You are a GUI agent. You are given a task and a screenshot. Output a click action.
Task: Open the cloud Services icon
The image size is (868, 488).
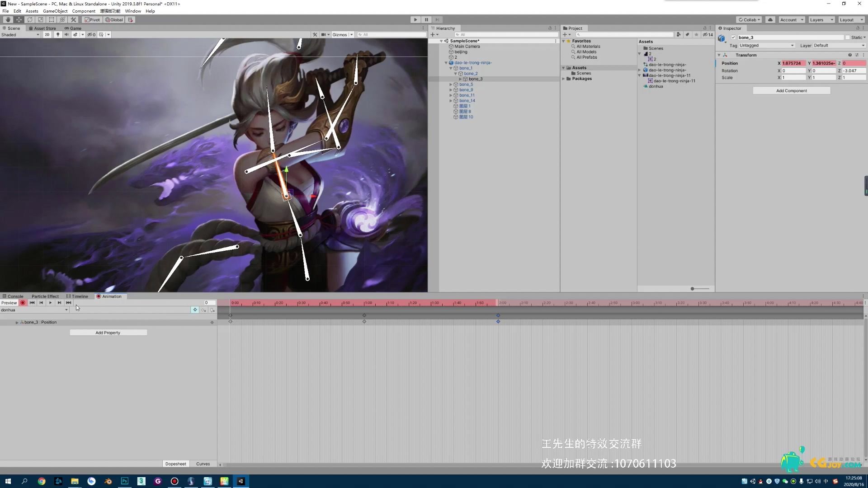click(770, 20)
